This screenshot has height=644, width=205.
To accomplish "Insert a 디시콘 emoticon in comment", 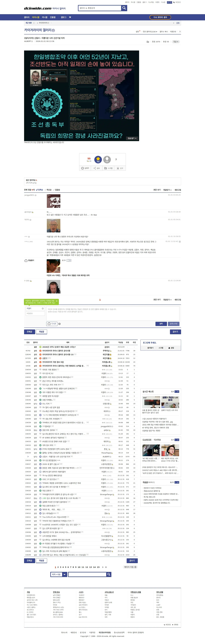I will pos(52,324).
